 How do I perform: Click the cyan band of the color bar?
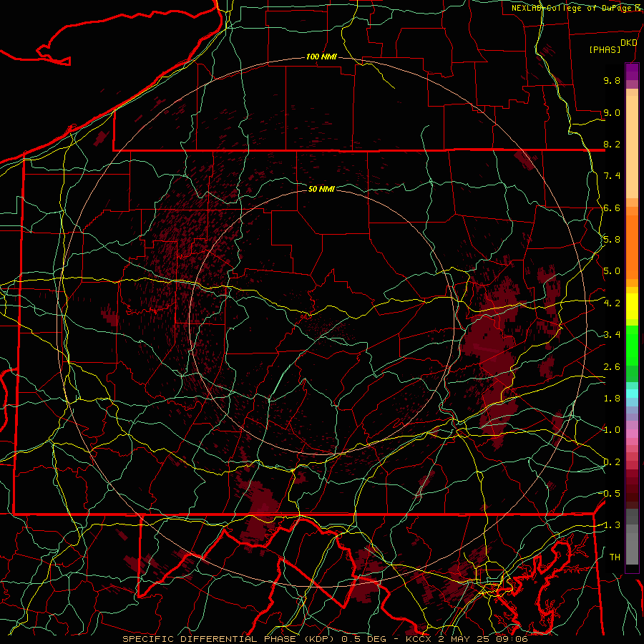[632, 394]
